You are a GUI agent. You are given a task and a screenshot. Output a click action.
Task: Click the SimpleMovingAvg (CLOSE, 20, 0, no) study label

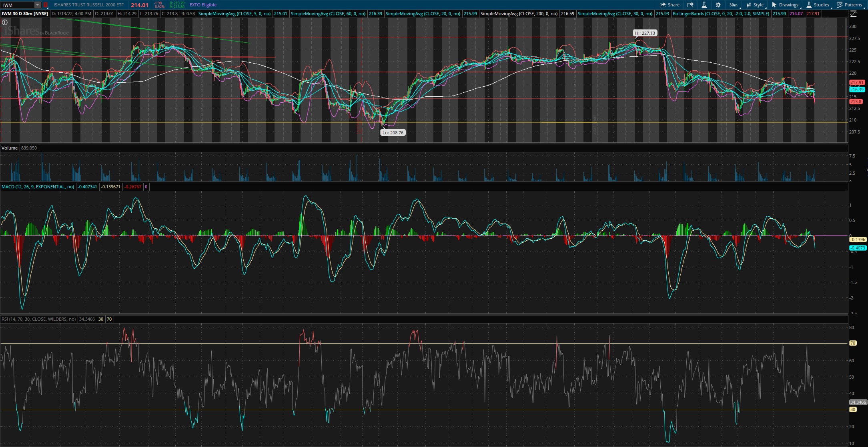tap(423, 14)
